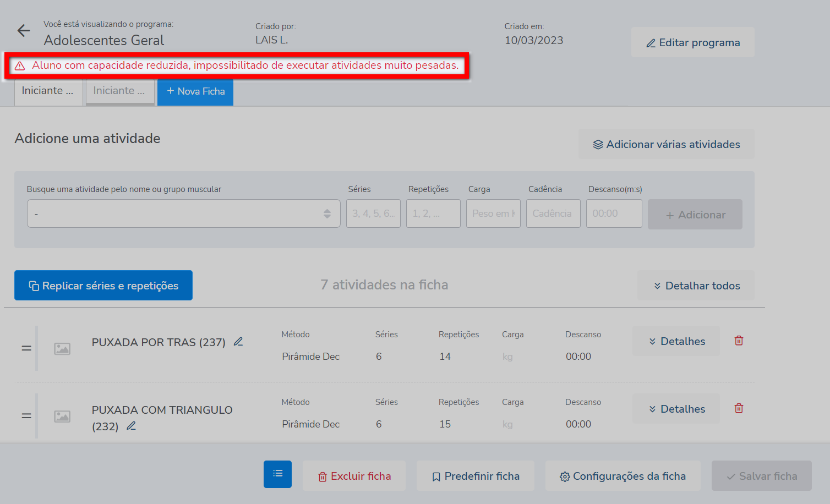The width and height of the screenshot is (830, 504).
Task: Click pencil icon beside PUXADA COM TRIANGULO
Action: point(131,426)
